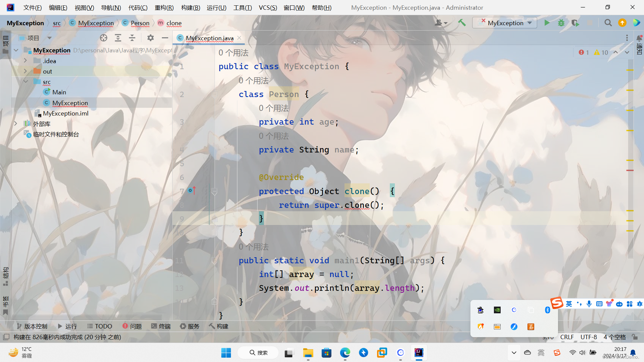Open the user account icon in toolbar
The height and width of the screenshot is (362, 644).
[x=441, y=23]
